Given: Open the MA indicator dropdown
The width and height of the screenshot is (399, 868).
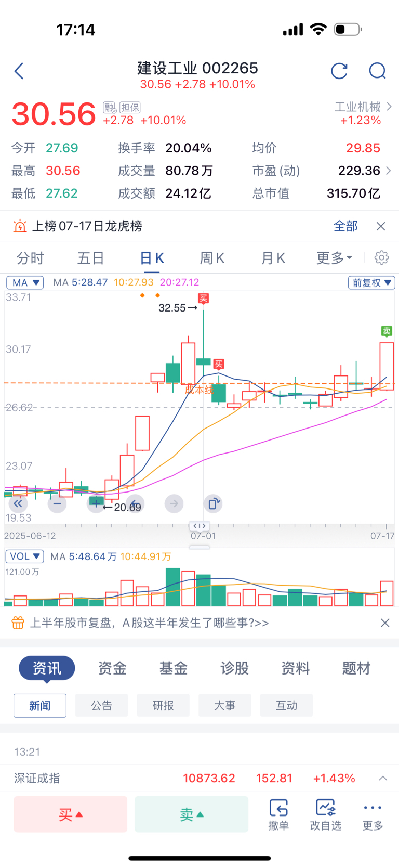Looking at the screenshot, I should [x=25, y=282].
